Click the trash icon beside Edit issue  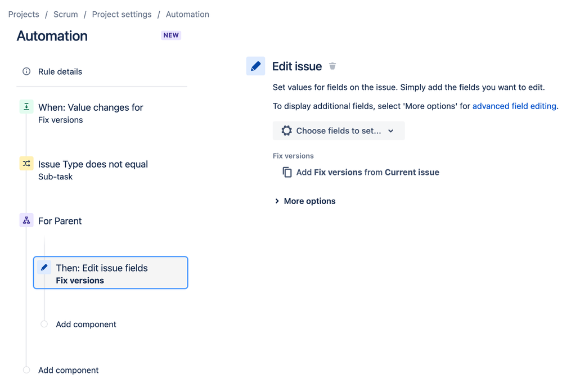tap(332, 66)
